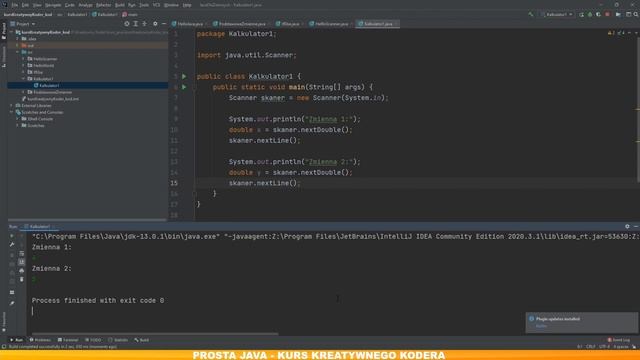
Task: Run with coverage icon in toolbar
Action: pos(598,14)
